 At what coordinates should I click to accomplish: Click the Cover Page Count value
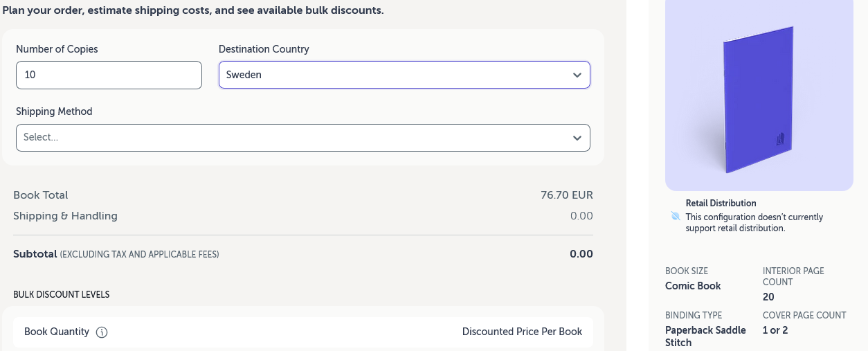coord(775,330)
